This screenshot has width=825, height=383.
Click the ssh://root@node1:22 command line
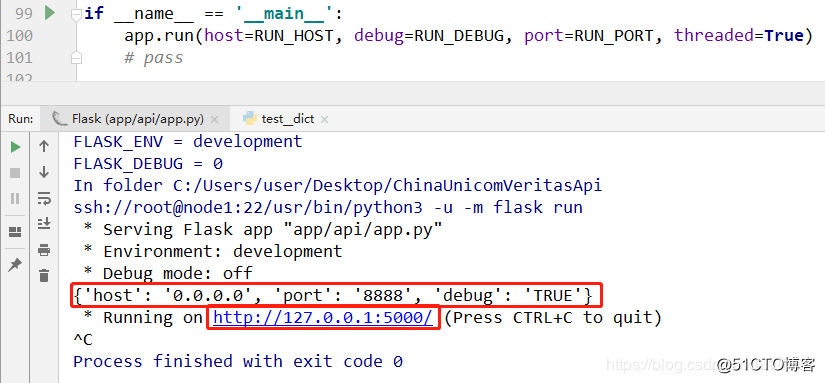(328, 207)
